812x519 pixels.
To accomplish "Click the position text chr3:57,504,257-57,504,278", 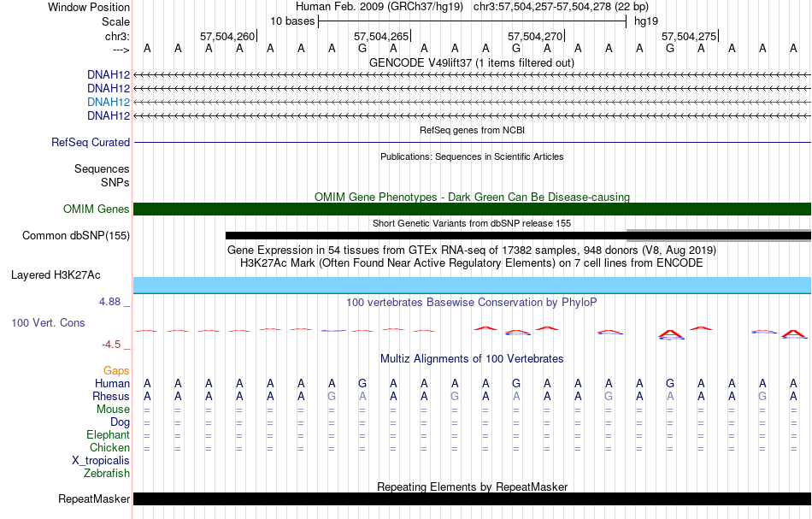I will pos(544,7).
